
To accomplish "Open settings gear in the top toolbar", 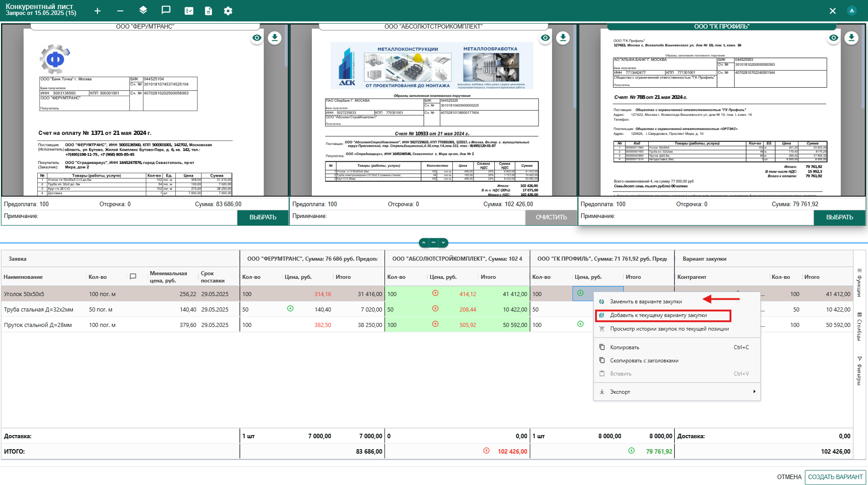I will point(228,11).
